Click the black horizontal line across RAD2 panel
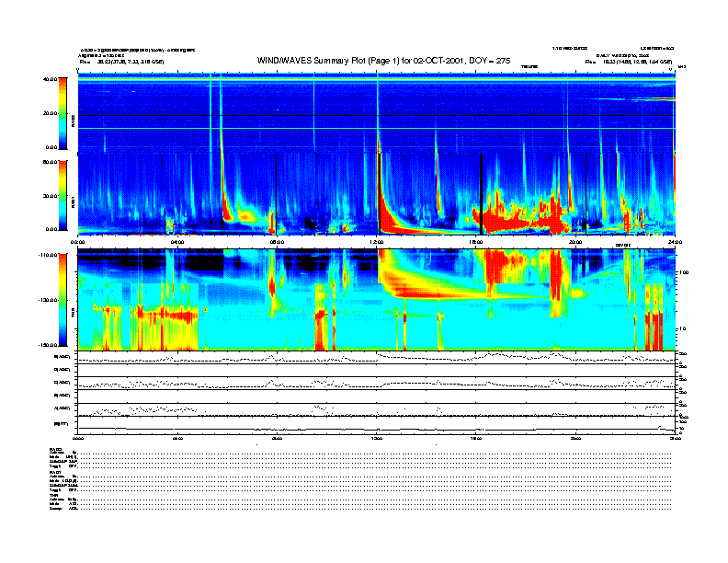The height and width of the screenshot is (563, 728). [x=377, y=115]
